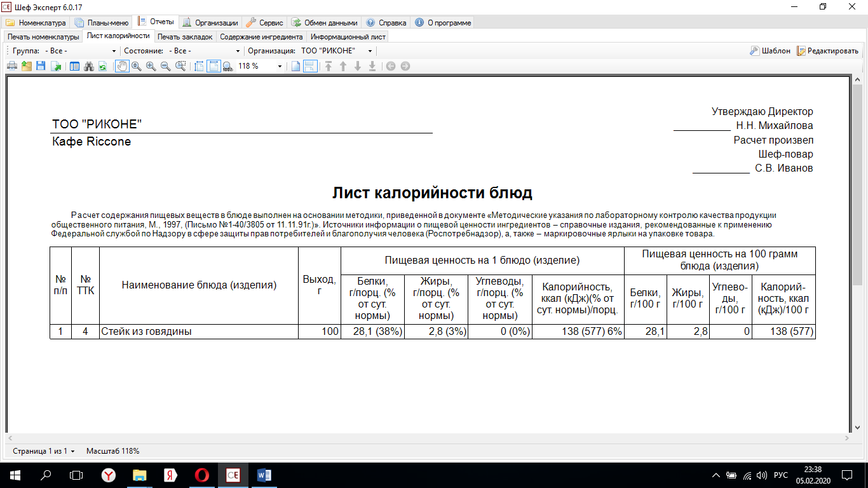Toggle the hand pan tool
This screenshot has width=868, height=488.
(122, 66)
